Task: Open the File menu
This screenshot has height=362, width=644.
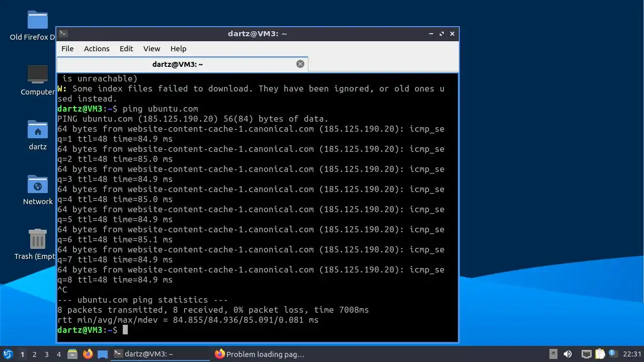Action: pyautogui.click(x=67, y=49)
